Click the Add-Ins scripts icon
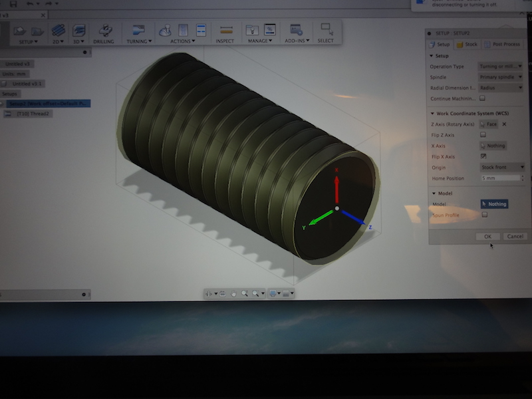532x399 pixels. tap(296, 30)
